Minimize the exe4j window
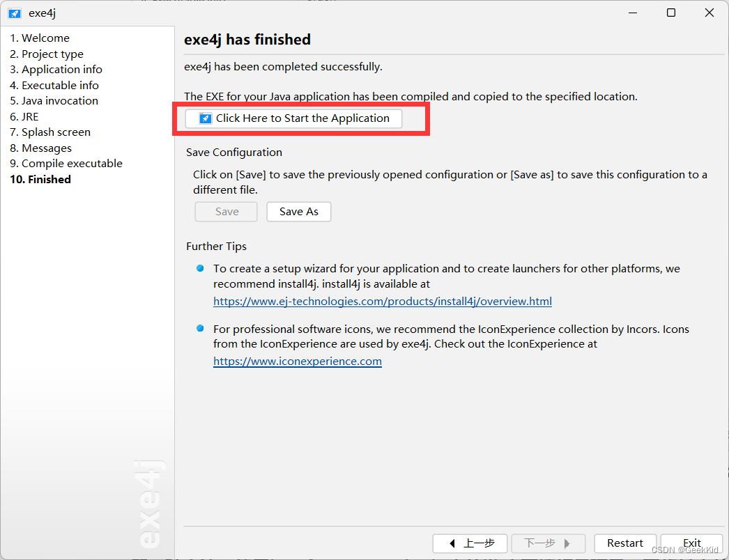Screen dimensions: 729x560 (x=633, y=13)
